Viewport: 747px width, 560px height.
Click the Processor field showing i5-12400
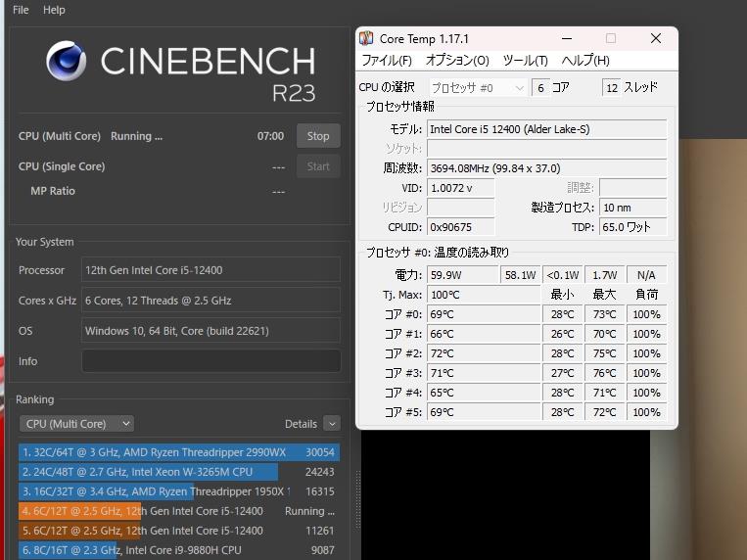click(211, 270)
